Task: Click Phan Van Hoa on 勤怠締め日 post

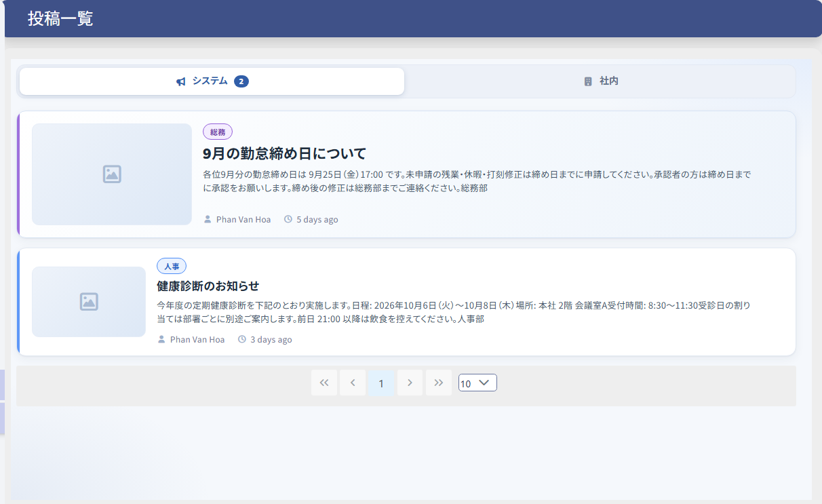Action: (x=243, y=219)
